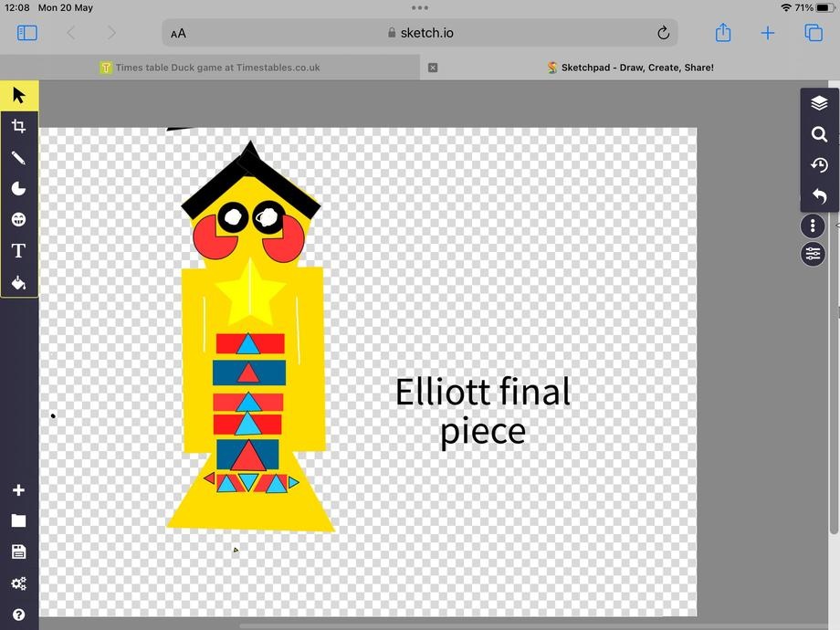Open the Layers panel
The image size is (840, 630).
point(819,103)
